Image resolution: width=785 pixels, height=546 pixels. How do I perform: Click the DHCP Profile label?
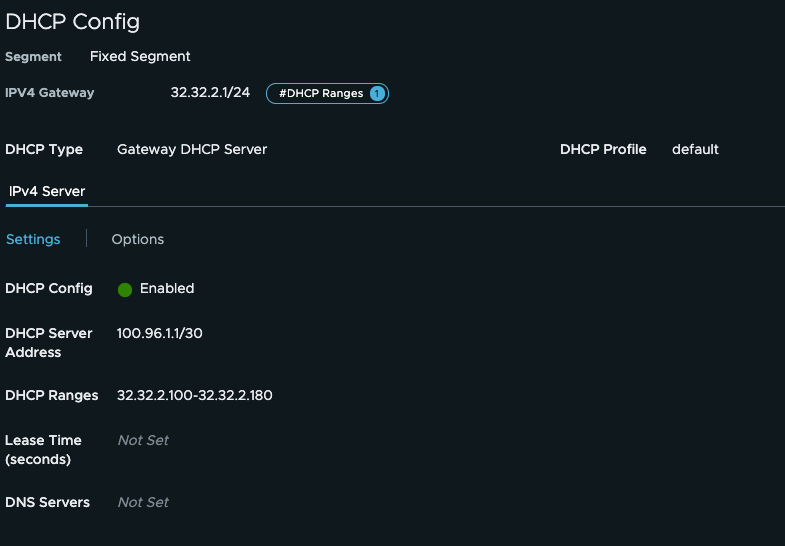tap(603, 150)
